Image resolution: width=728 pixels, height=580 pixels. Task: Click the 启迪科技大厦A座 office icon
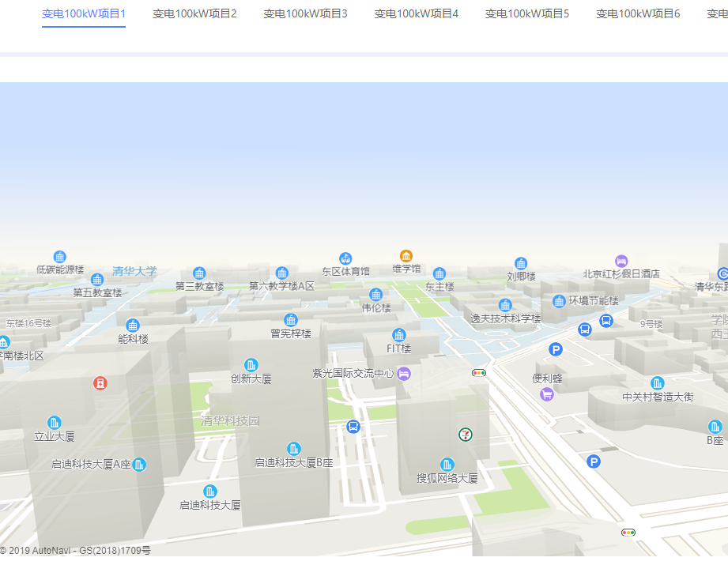pos(139,465)
